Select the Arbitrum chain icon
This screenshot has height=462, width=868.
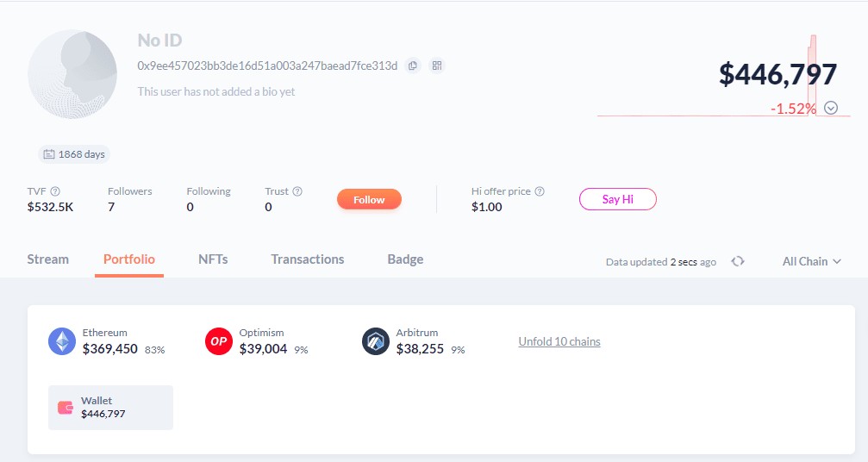click(x=376, y=341)
